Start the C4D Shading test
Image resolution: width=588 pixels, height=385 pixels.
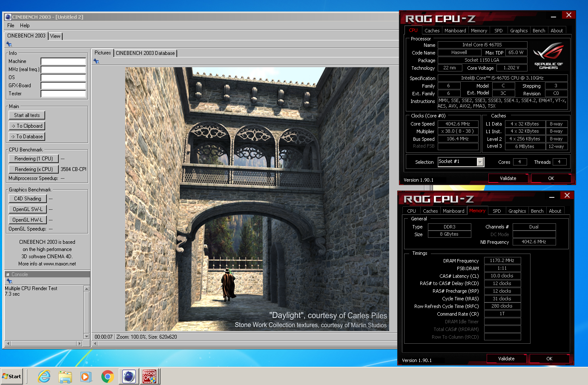[28, 199]
